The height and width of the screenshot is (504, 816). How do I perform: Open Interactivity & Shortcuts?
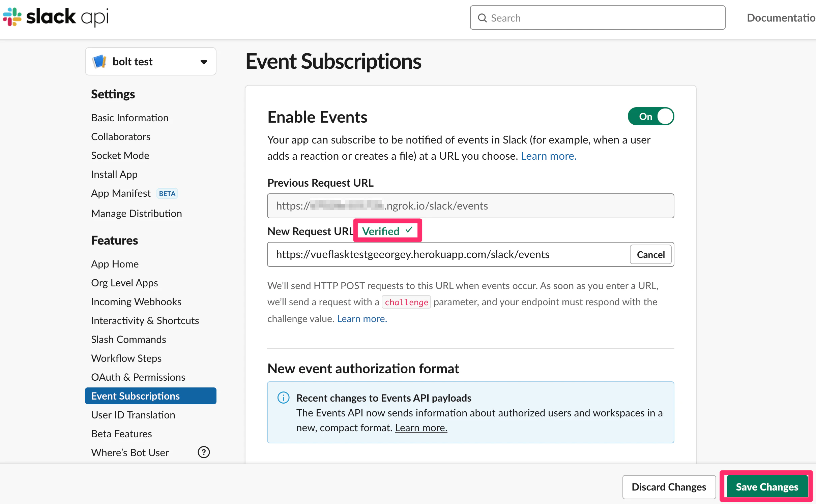pyautogui.click(x=145, y=320)
